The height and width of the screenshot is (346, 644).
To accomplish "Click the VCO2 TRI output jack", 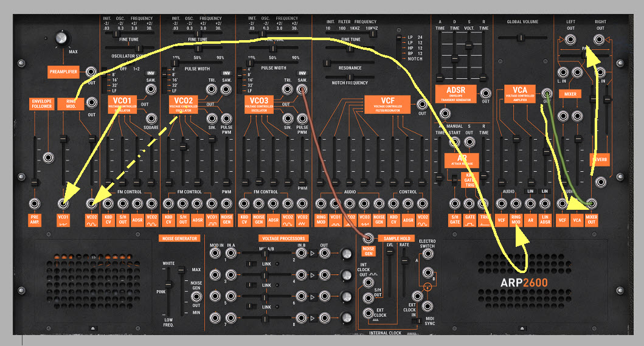I will click(212, 89).
